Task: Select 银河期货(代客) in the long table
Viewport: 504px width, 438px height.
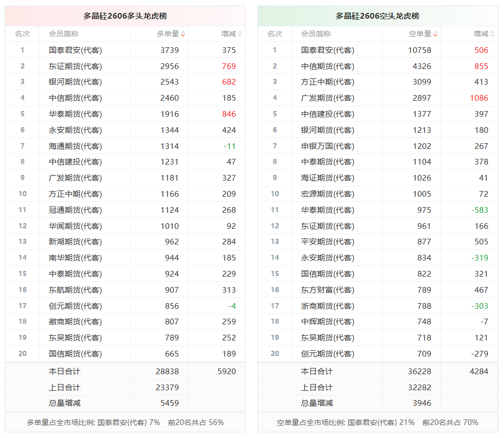Action: (x=75, y=82)
